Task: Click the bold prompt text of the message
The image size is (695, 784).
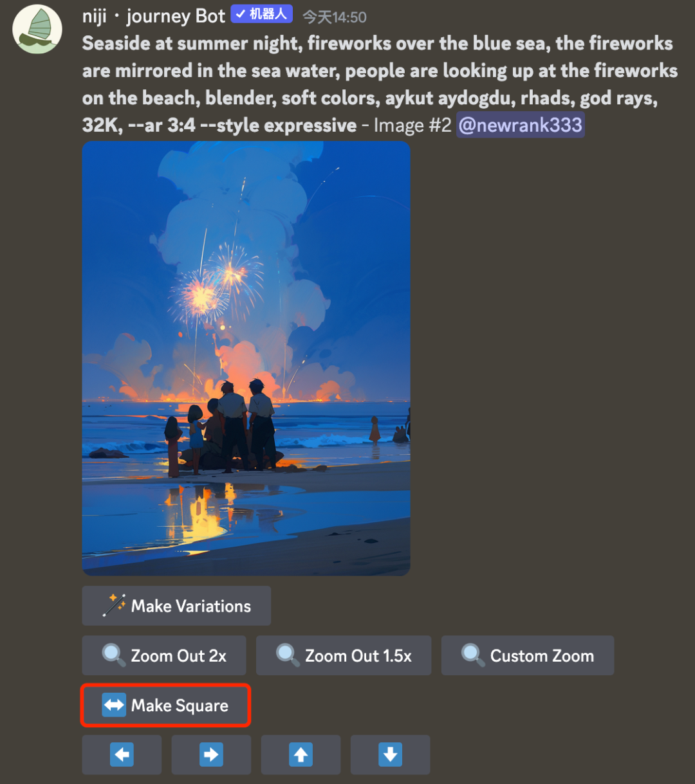Action: 378,71
